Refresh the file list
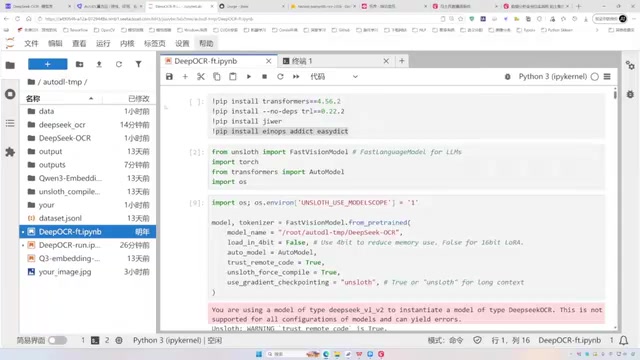The height and width of the screenshot is (360, 640). pos(119,64)
